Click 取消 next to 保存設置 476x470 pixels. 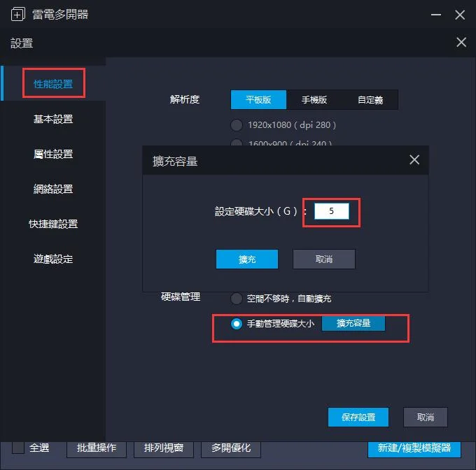(x=426, y=418)
